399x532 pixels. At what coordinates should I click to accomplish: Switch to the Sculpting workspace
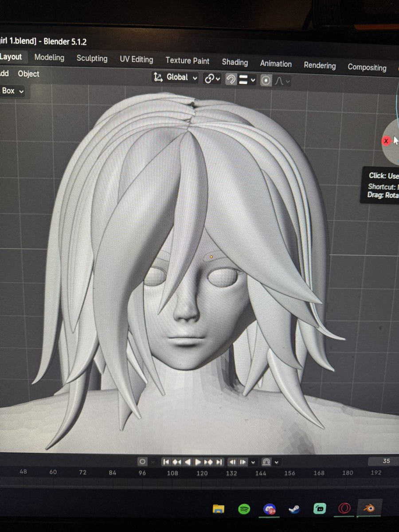(92, 59)
